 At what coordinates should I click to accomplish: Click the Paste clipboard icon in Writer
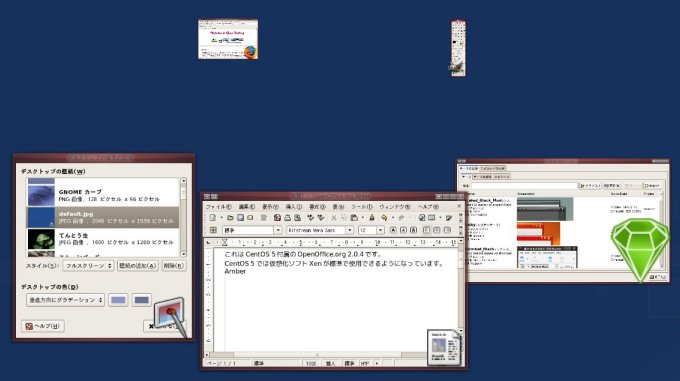(x=354, y=218)
